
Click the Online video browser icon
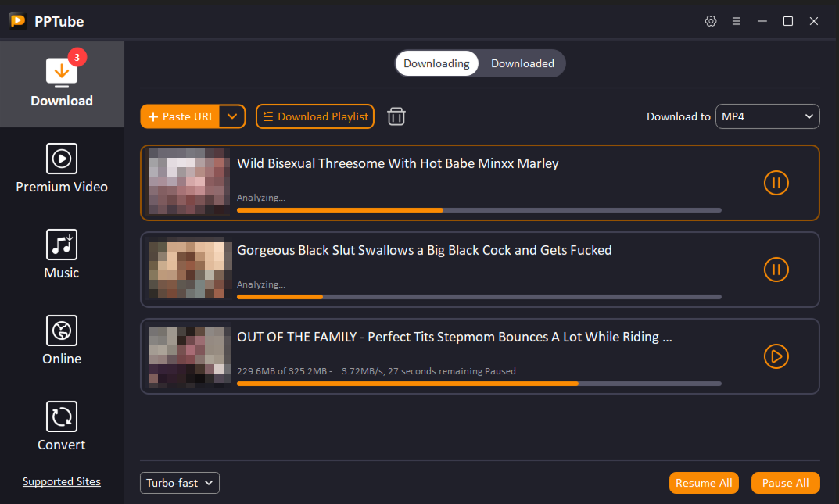[62, 340]
